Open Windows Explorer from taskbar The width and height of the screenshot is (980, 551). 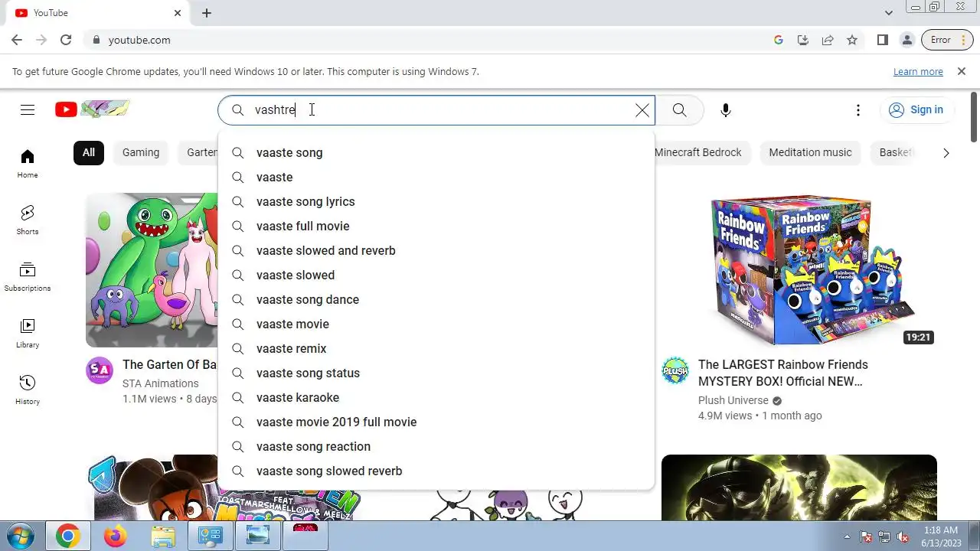(x=163, y=536)
